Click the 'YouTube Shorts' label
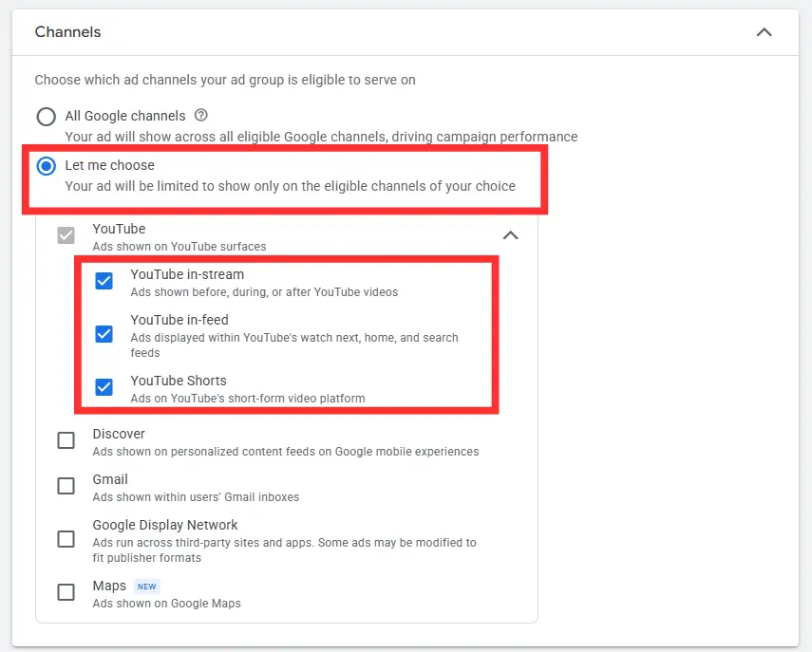This screenshot has width=812, height=652. coord(179,381)
